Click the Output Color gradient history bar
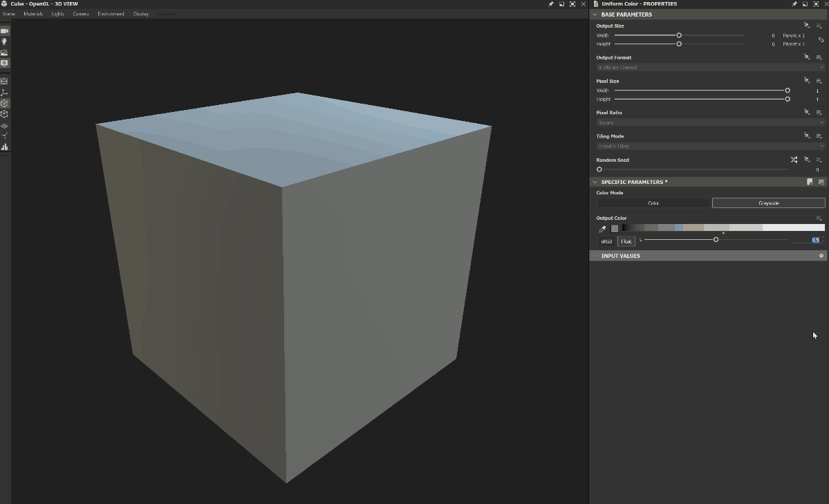Screen dimensions: 829x504 point(723,227)
